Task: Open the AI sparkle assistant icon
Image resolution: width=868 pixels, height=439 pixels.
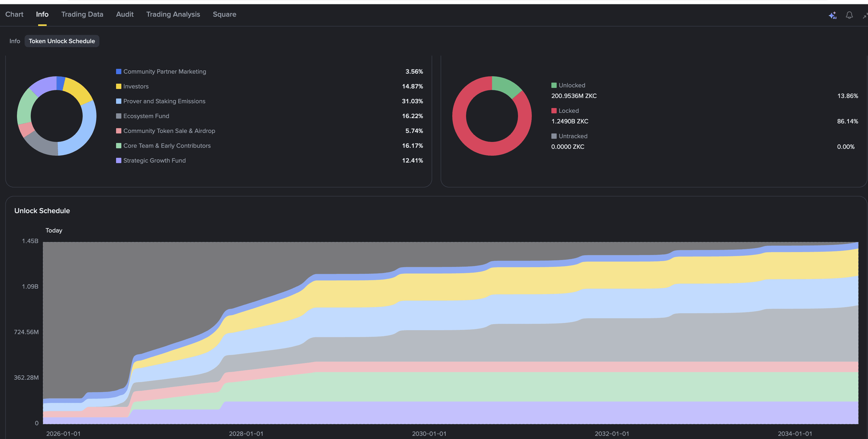Action: (x=832, y=15)
